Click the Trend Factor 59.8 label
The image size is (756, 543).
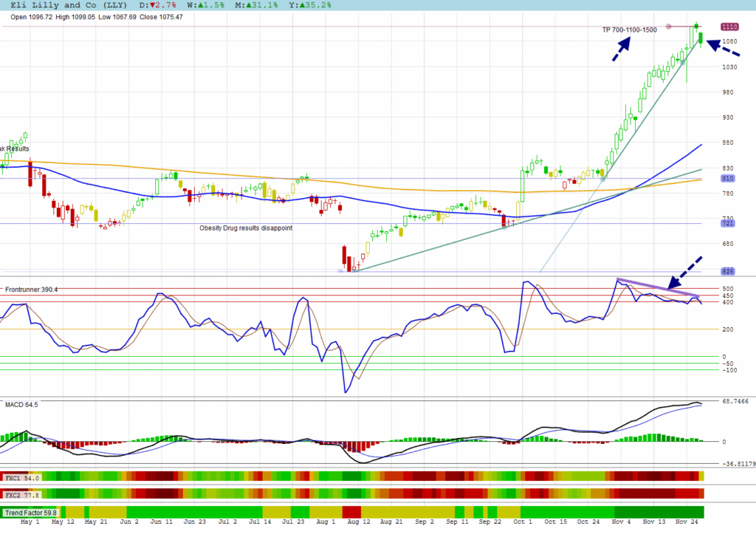click(x=31, y=513)
